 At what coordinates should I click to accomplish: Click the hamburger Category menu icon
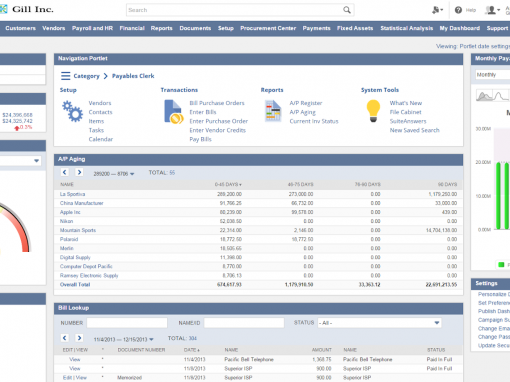66,76
